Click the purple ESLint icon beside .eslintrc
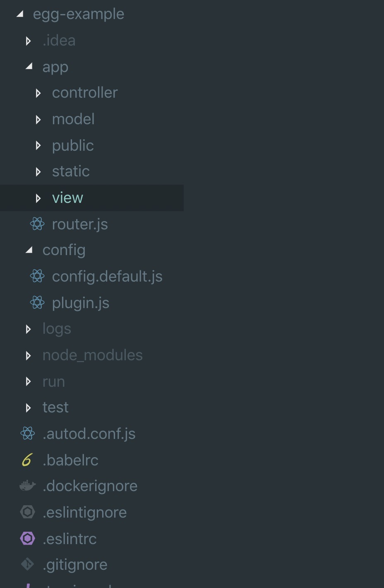The image size is (384, 588). [28, 539]
